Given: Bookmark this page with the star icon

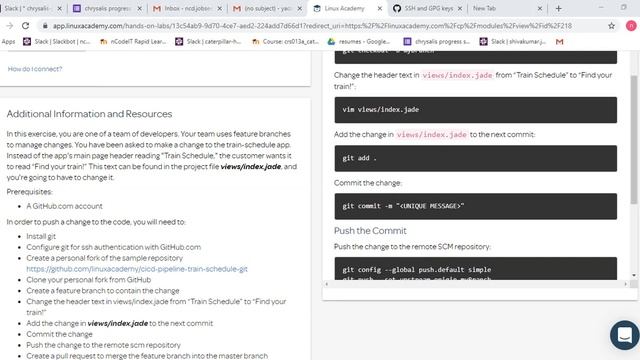Looking at the screenshot, I should pos(611,26).
